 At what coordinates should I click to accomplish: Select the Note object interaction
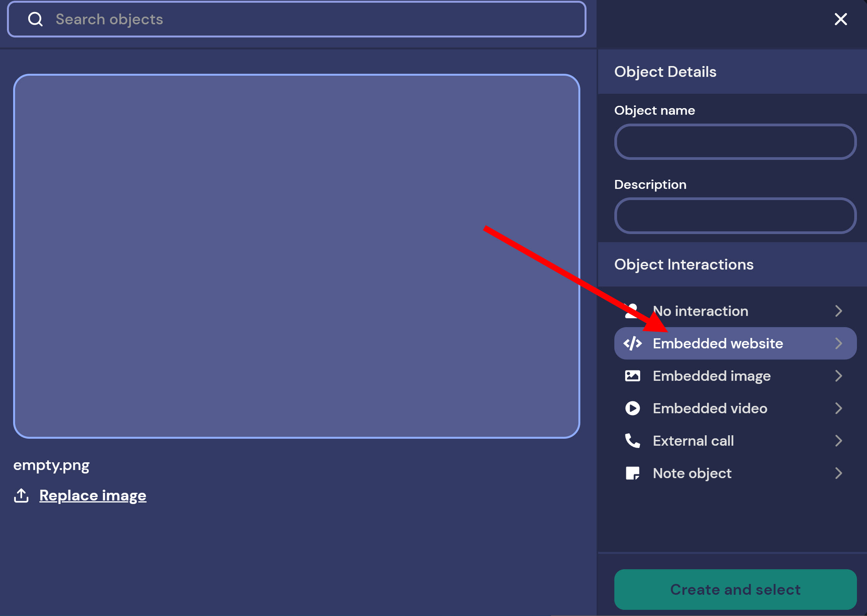(x=692, y=473)
